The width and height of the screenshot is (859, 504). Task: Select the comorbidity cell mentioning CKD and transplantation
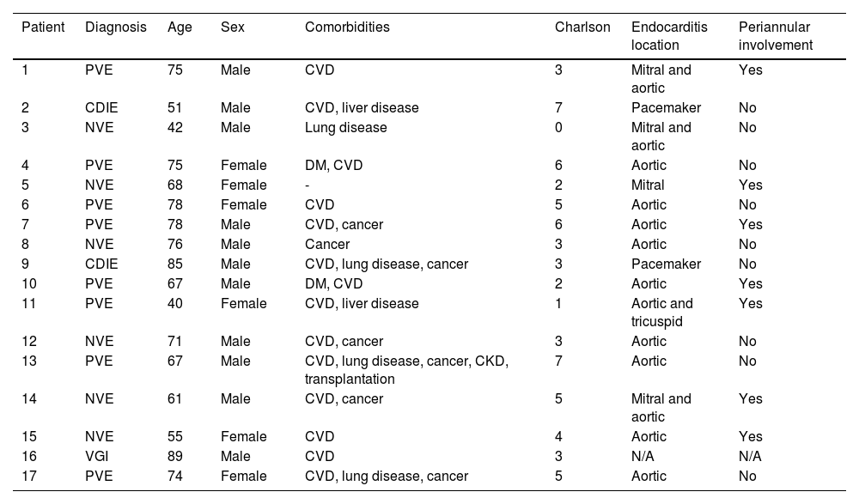[406, 369]
